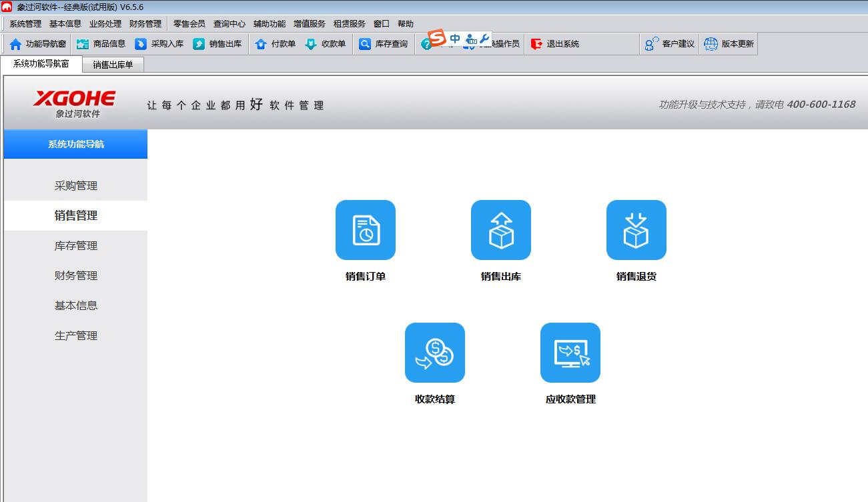Image resolution: width=868 pixels, height=502 pixels.
Task: Select 基本信息 in the left sidebar
Action: point(75,306)
